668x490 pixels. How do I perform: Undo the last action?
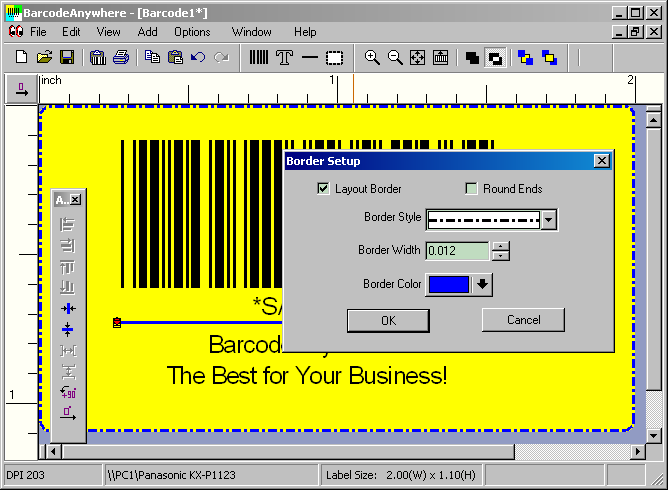[198, 57]
